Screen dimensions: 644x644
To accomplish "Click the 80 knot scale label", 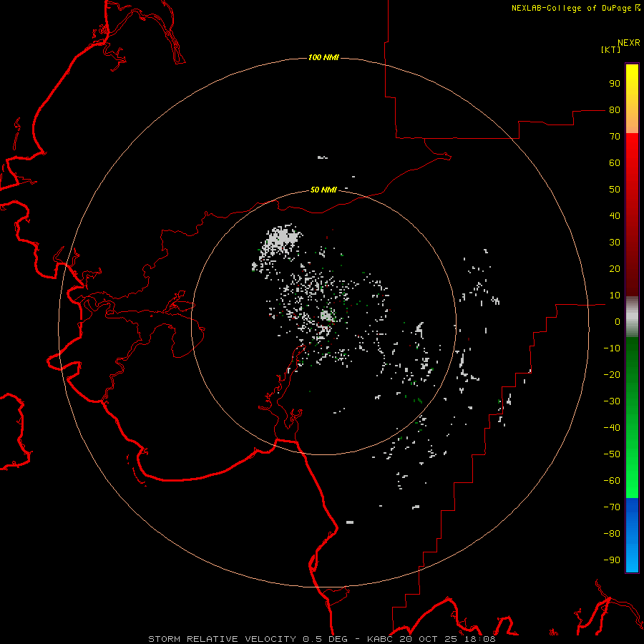I will (615, 109).
